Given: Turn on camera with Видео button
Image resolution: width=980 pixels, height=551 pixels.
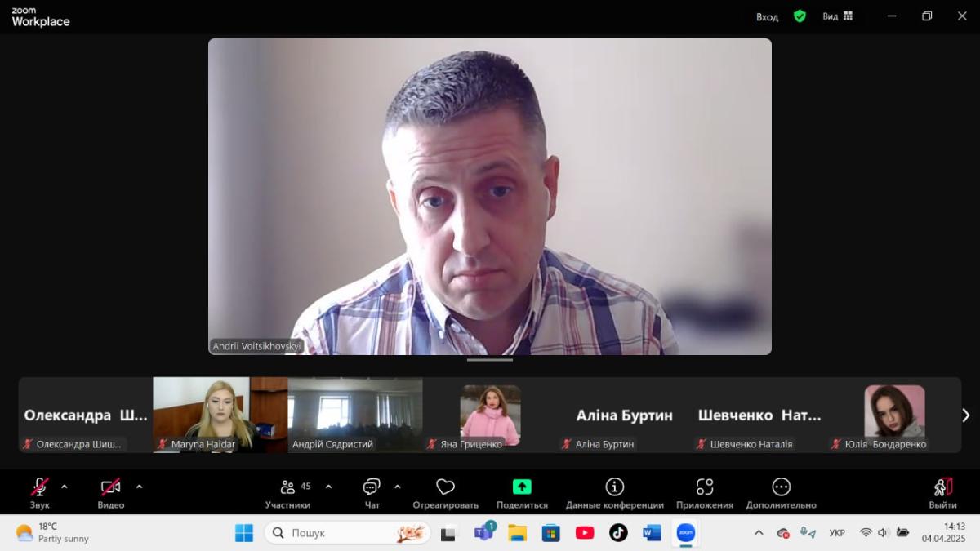Looking at the screenshot, I should pos(111,487).
